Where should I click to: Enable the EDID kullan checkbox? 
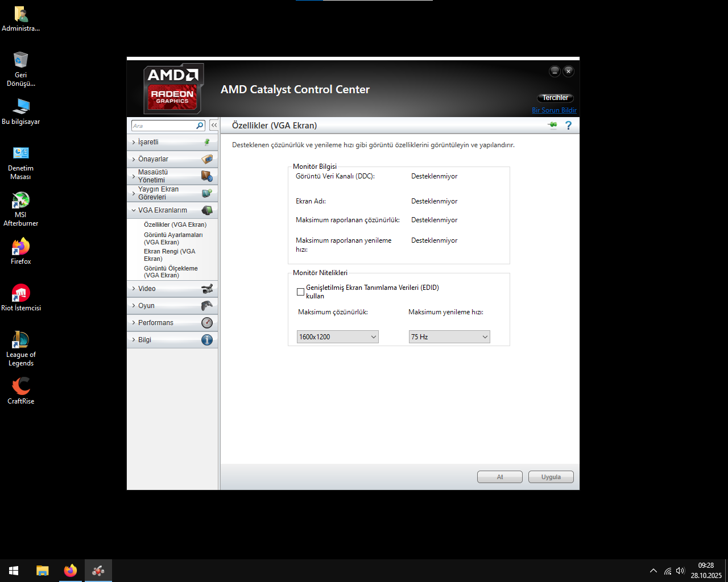point(300,292)
